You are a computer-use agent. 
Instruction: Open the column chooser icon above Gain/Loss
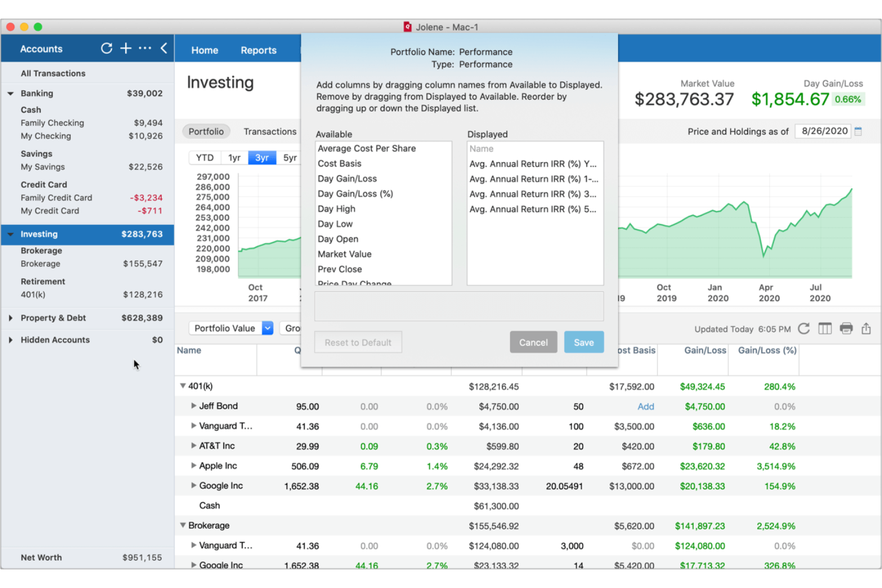(x=825, y=328)
